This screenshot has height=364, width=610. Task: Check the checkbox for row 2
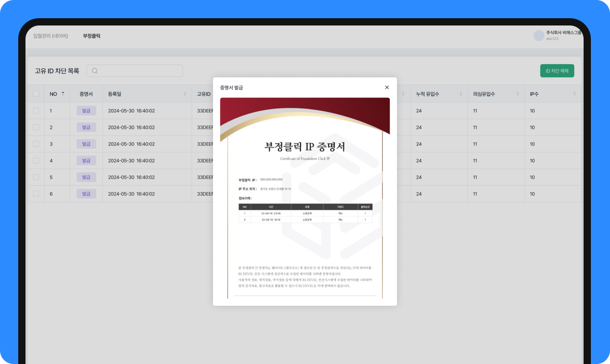(x=36, y=127)
